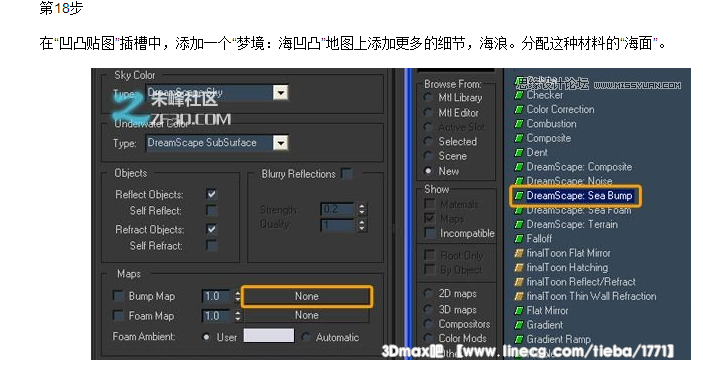Enable Self Refract checkbox
Viewport: 703px width, 368px height.
pos(211,245)
